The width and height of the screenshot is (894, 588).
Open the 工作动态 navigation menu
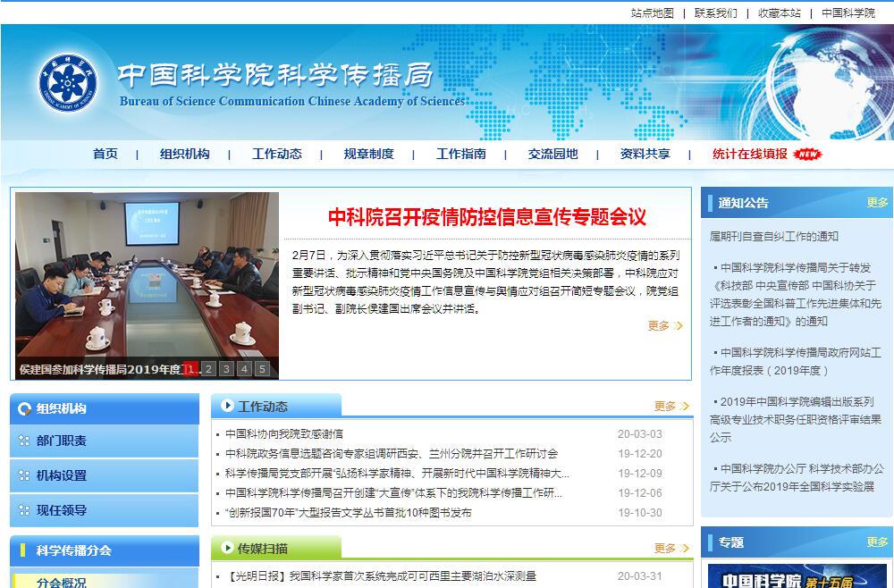[277, 154]
